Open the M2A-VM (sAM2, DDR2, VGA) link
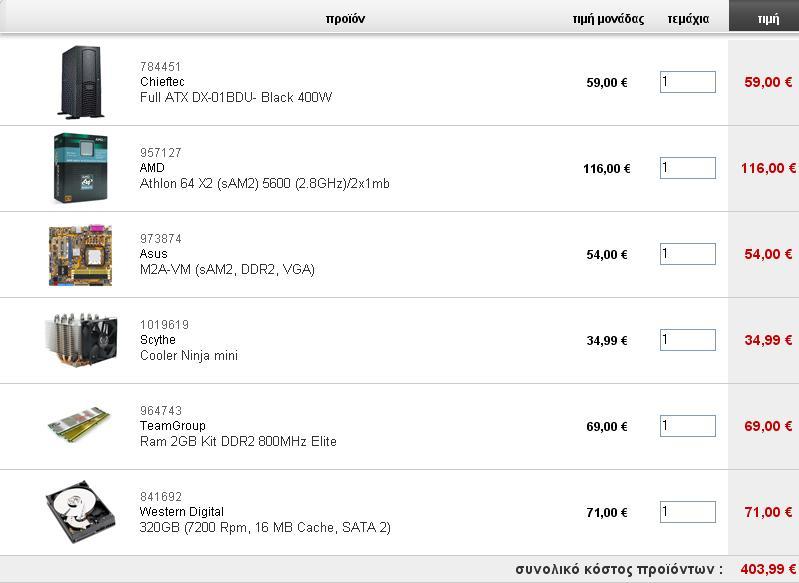Image resolution: width=799 pixels, height=583 pixels. click(227, 270)
